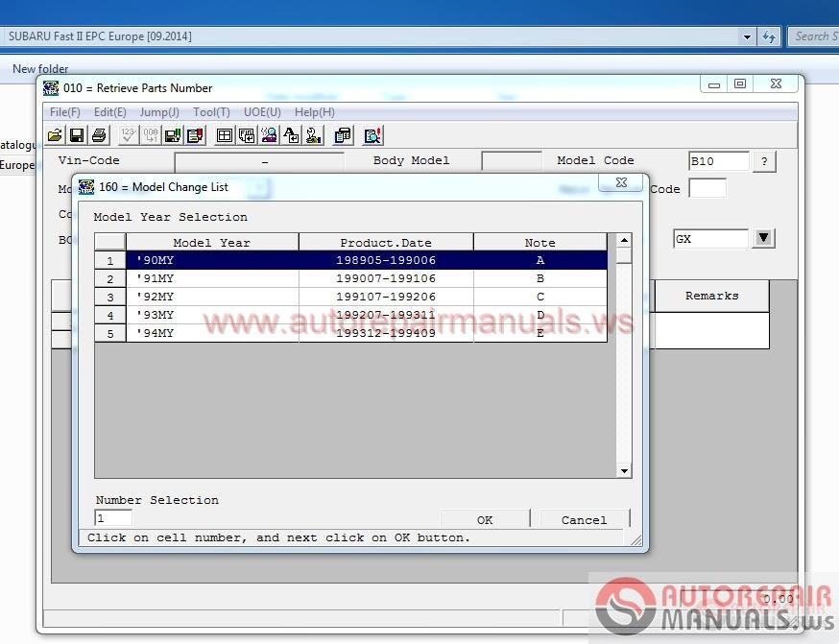This screenshot has height=644, width=839.
Task: Select the '92MY model year cell
Action: (212, 297)
